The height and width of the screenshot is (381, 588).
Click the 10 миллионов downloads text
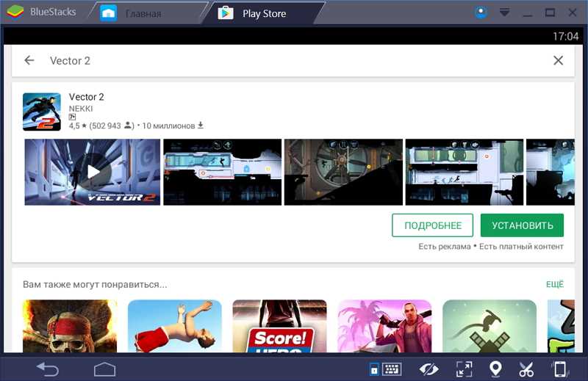[173, 126]
